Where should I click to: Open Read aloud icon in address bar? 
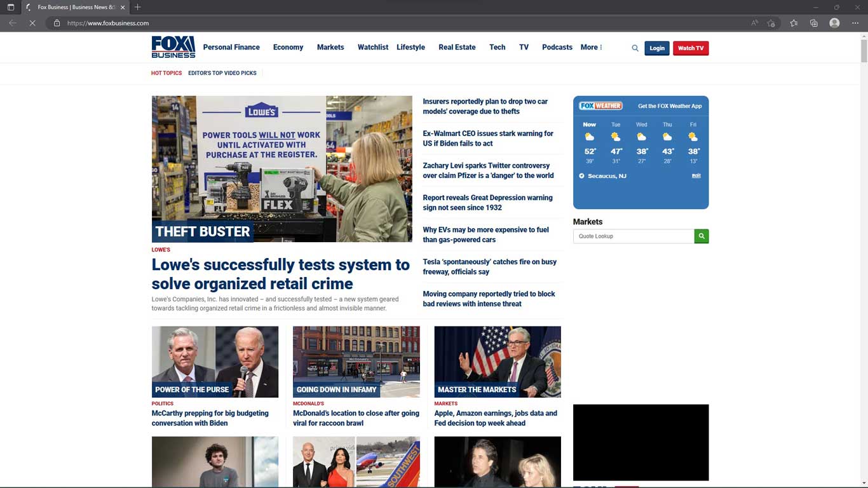coord(754,23)
